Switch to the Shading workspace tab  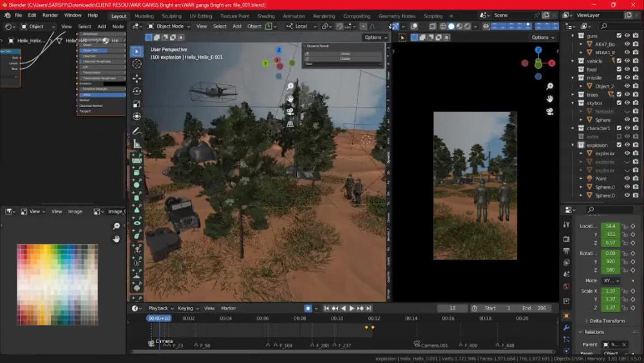coord(266,16)
